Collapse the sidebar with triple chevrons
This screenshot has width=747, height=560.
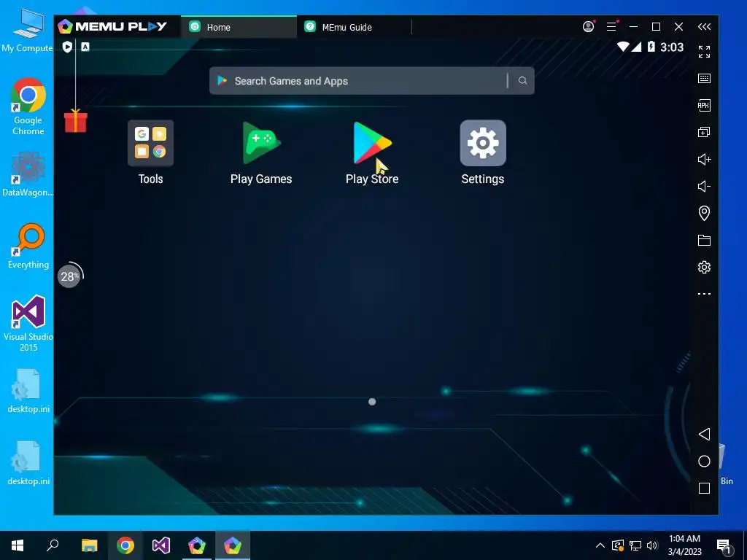click(704, 27)
